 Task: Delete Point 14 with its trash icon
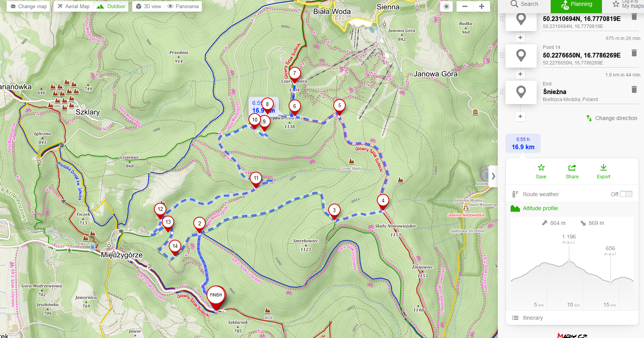(x=634, y=53)
